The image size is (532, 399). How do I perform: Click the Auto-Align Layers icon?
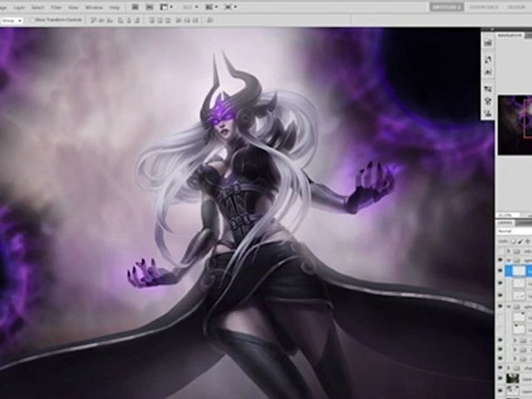(x=209, y=21)
